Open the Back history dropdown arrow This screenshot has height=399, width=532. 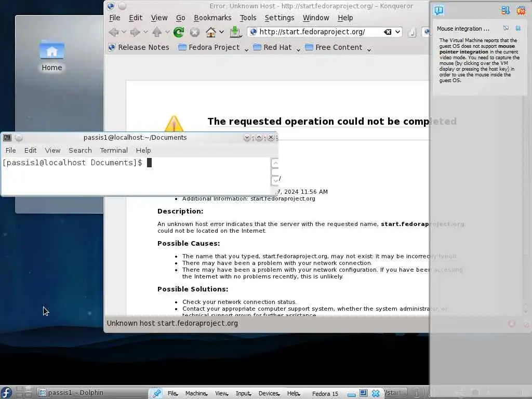[124, 32]
